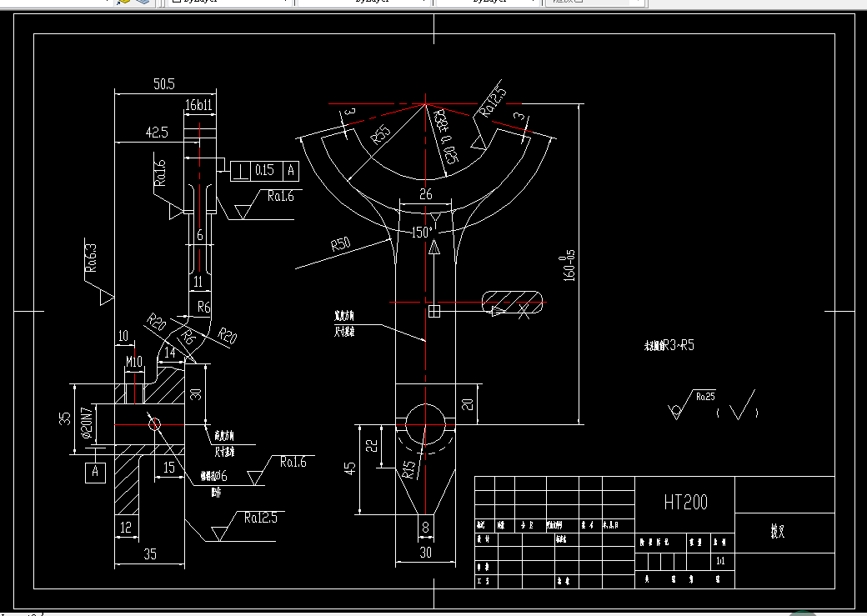Select the Ra25 general roughness symbol

coord(691,404)
